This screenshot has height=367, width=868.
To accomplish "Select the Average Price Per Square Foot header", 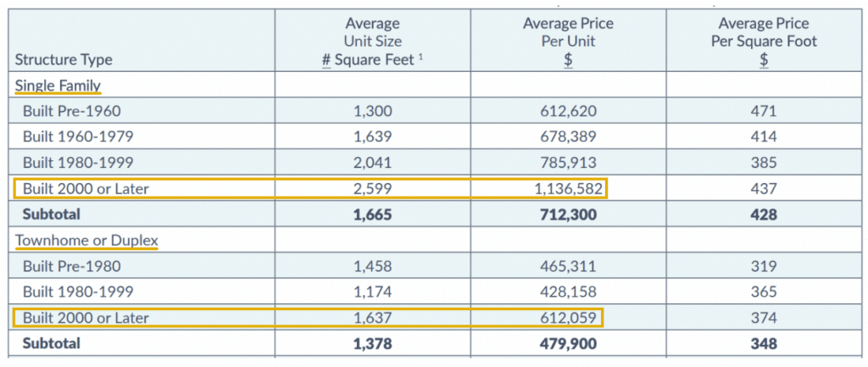I will pyautogui.click(x=763, y=42).
